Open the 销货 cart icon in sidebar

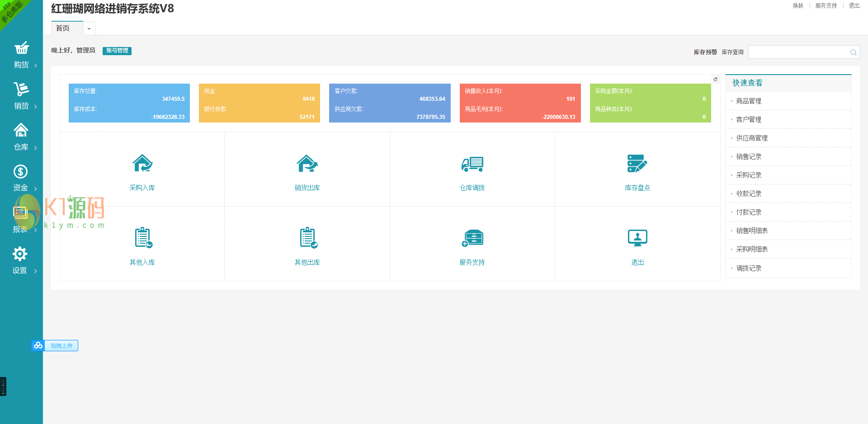click(21, 89)
